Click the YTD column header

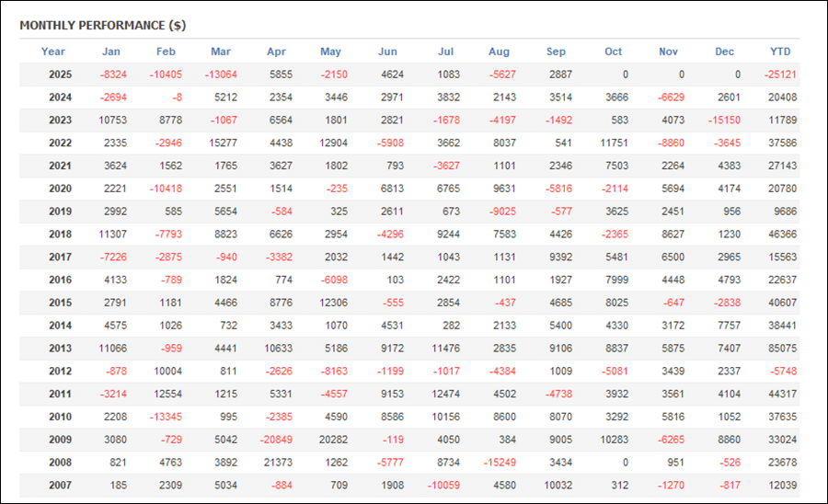[x=780, y=52]
